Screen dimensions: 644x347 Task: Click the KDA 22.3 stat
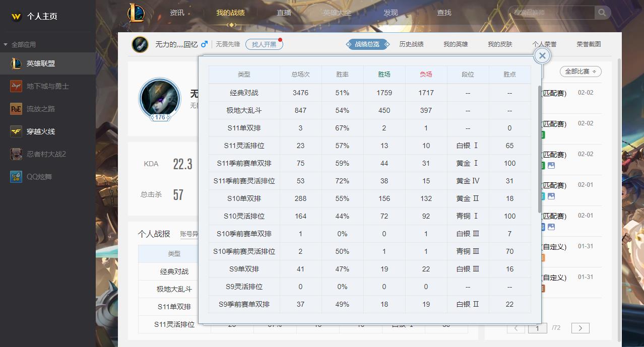pyautogui.click(x=168, y=164)
